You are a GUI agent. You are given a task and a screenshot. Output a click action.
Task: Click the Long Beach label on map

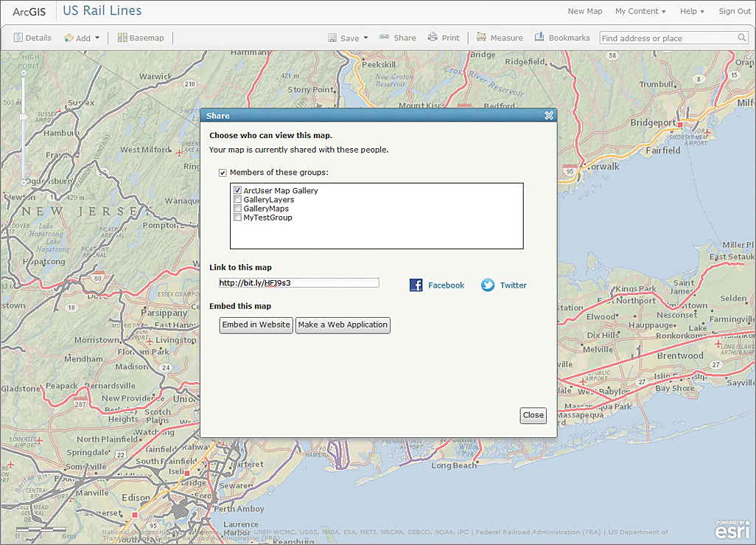click(453, 465)
